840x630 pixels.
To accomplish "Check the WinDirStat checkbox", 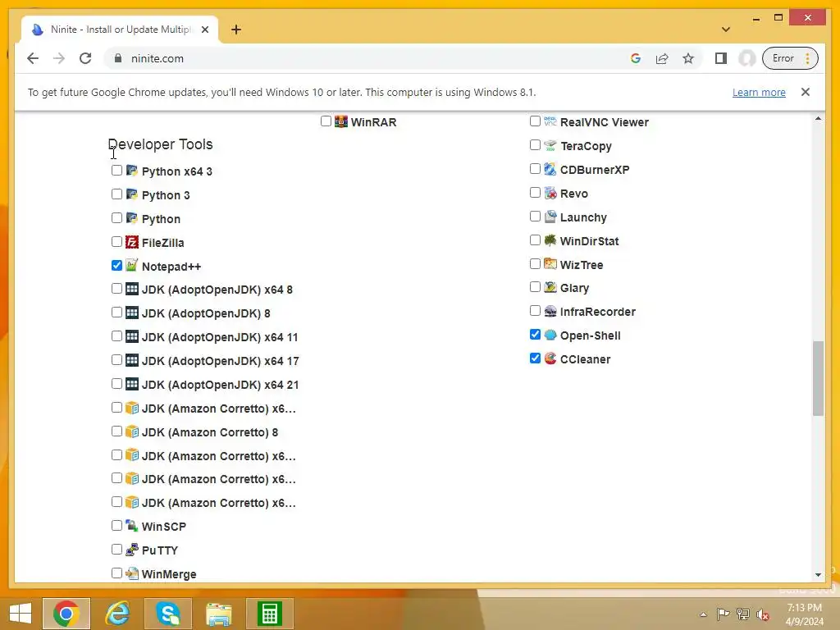I will tap(535, 240).
